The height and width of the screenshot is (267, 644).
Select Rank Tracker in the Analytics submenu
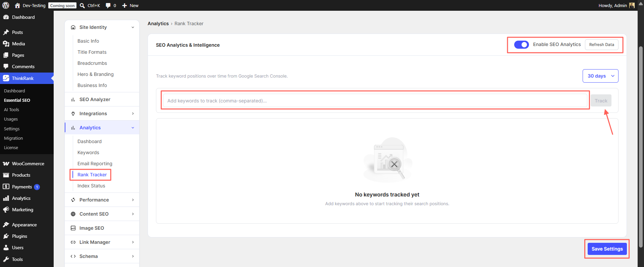92,175
